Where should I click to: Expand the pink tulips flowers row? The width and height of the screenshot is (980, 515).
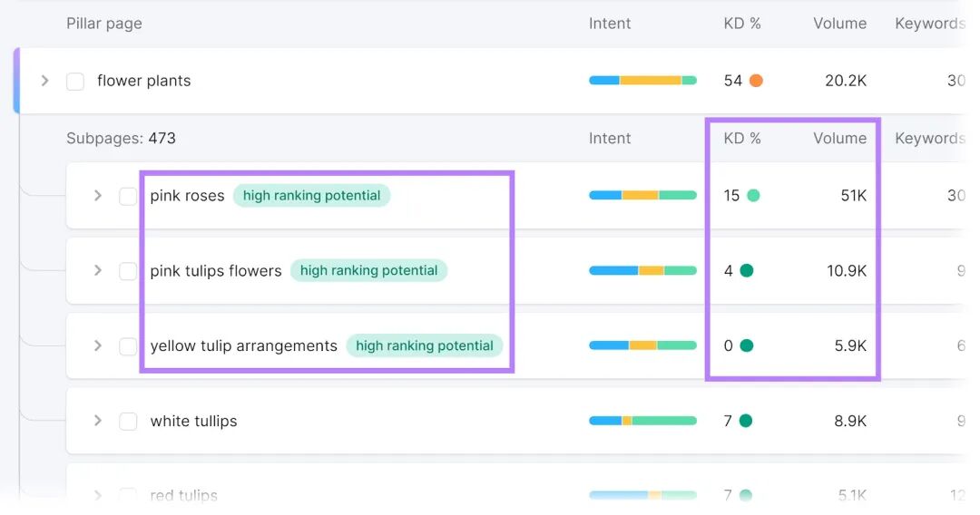97,270
